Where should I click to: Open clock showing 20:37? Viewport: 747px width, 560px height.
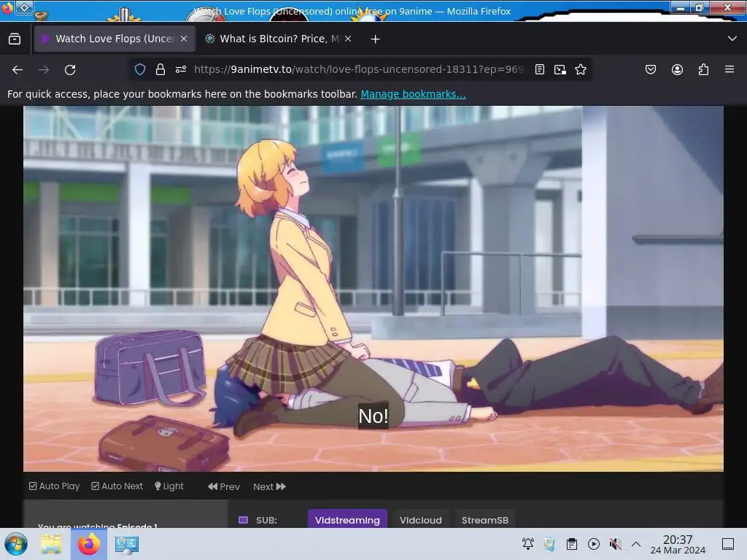(678, 544)
